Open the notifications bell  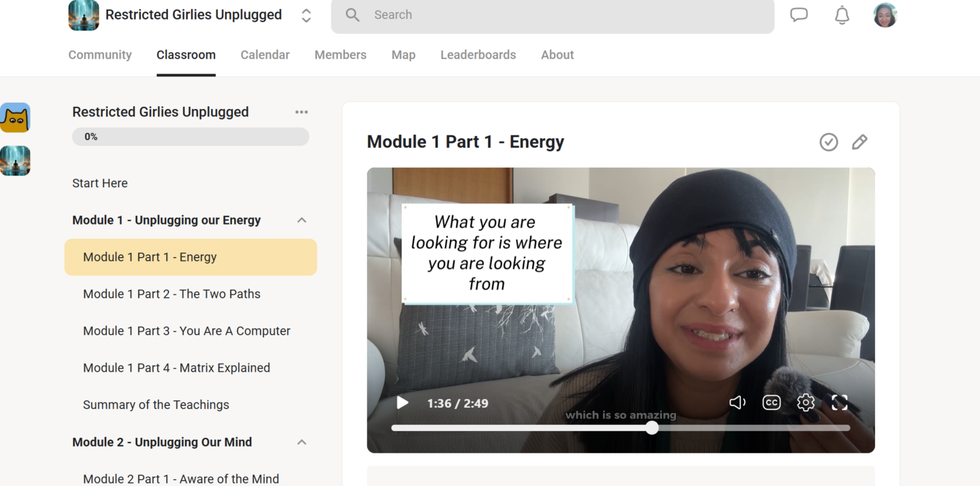tap(842, 15)
